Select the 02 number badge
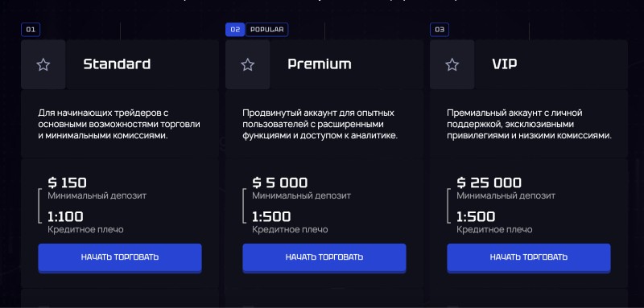Image resolution: width=644 pixels, height=308 pixels. coord(235,30)
